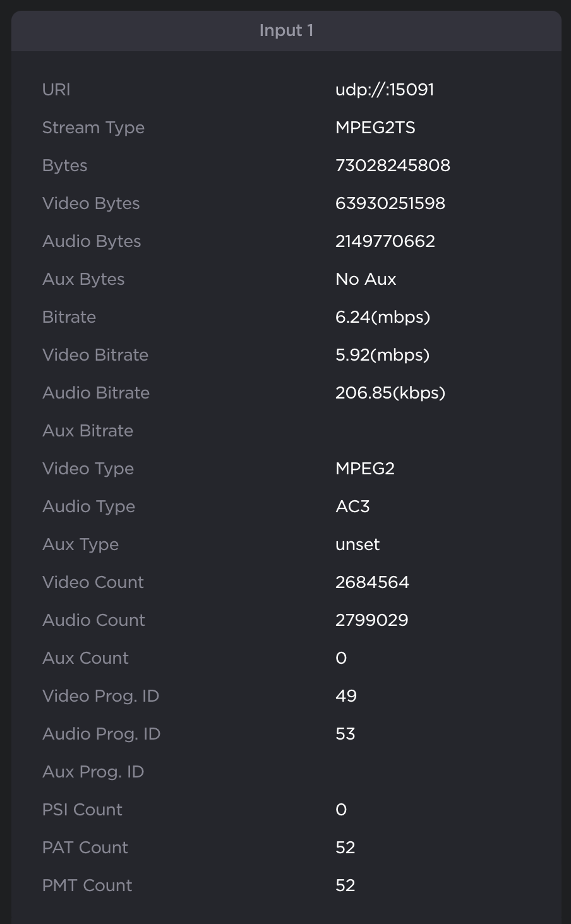Select the No Aux value
The width and height of the screenshot is (571, 924).
coord(365,279)
